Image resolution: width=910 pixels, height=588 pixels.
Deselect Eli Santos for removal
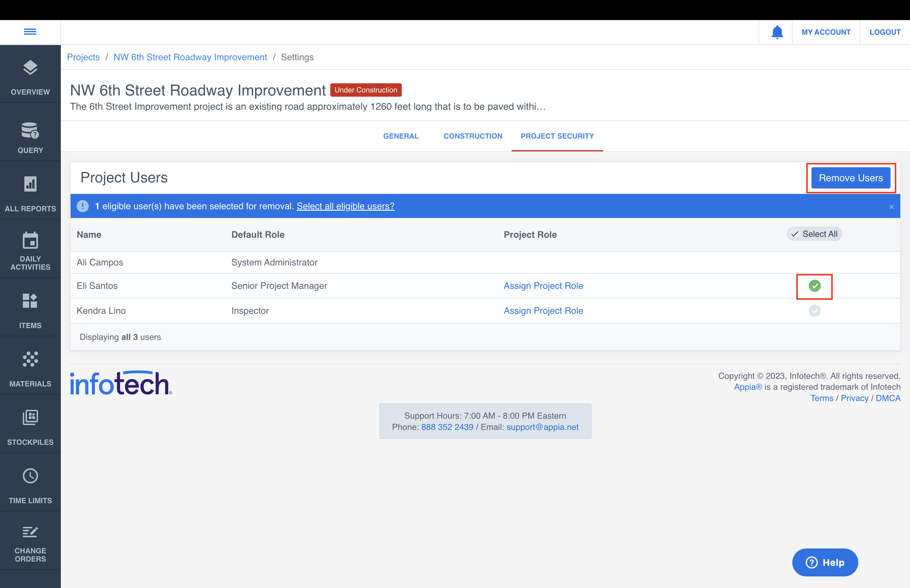(x=814, y=286)
